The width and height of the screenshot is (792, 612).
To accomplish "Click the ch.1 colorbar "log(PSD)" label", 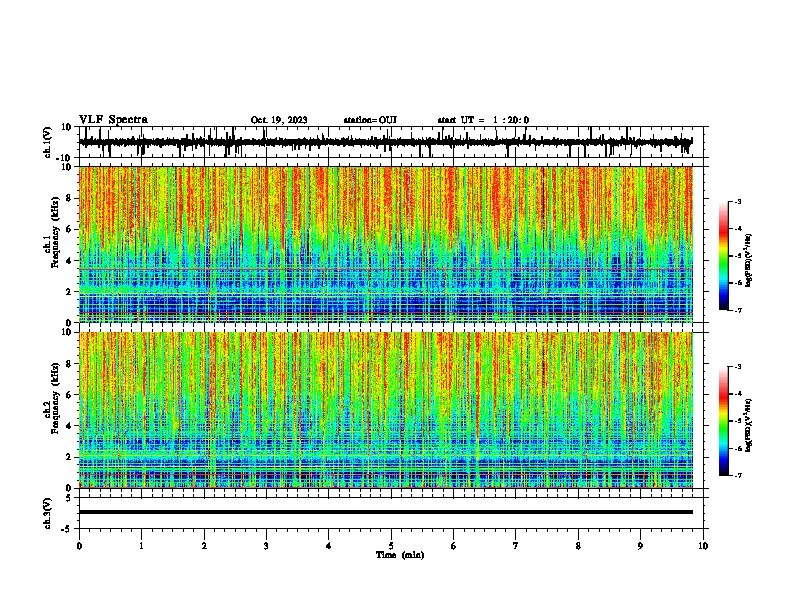I will (749, 261).
